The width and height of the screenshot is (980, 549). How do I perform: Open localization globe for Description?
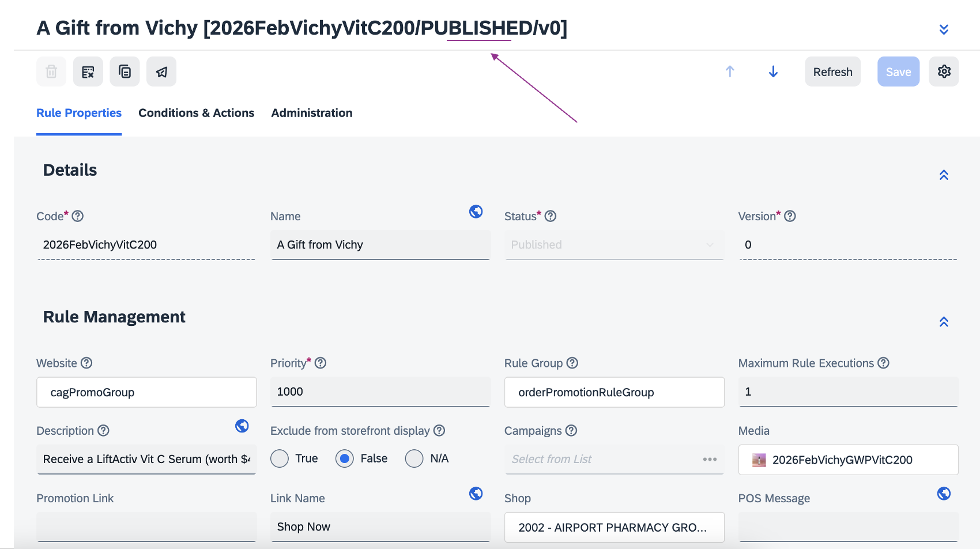[x=242, y=426]
